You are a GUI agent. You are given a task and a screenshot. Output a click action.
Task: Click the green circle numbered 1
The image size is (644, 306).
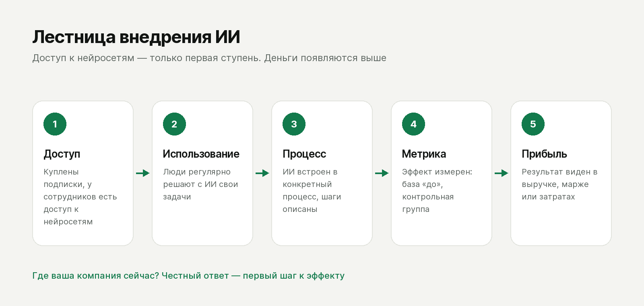click(55, 124)
